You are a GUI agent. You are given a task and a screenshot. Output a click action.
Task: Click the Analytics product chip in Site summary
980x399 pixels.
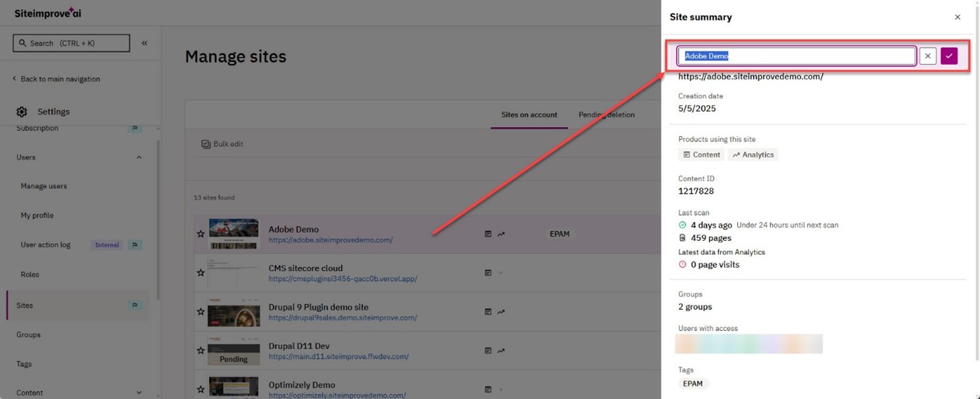[x=753, y=155]
